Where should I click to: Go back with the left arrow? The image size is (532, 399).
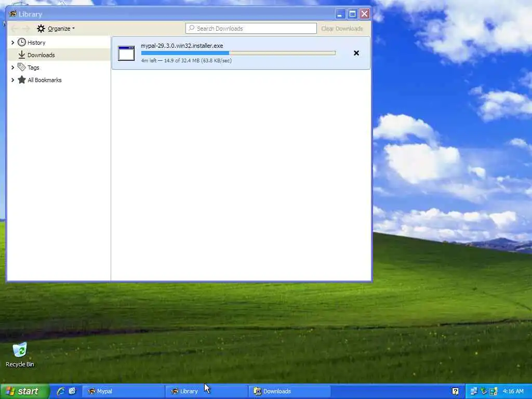pyautogui.click(x=15, y=29)
